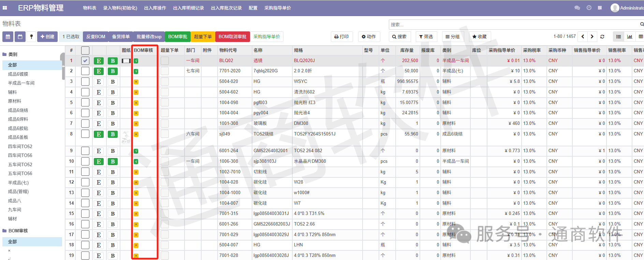Click the refresh list icon
Image resolution: width=644 pixels, height=260 pixels.
click(602, 37)
